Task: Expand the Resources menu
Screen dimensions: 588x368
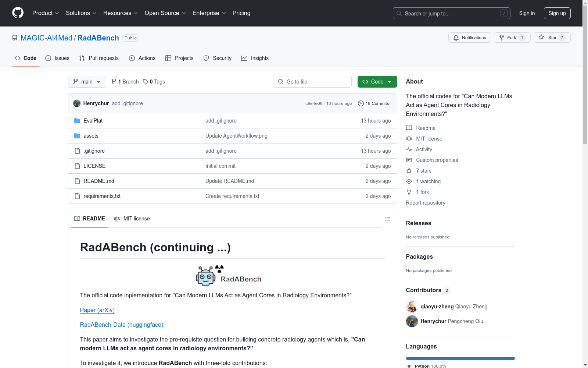Action: [121, 13]
